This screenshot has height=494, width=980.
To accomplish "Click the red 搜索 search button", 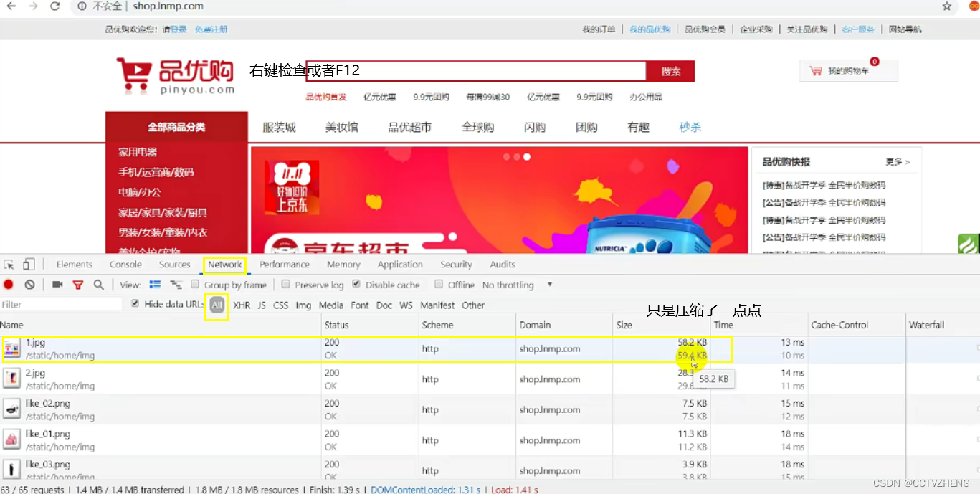I will (x=670, y=71).
